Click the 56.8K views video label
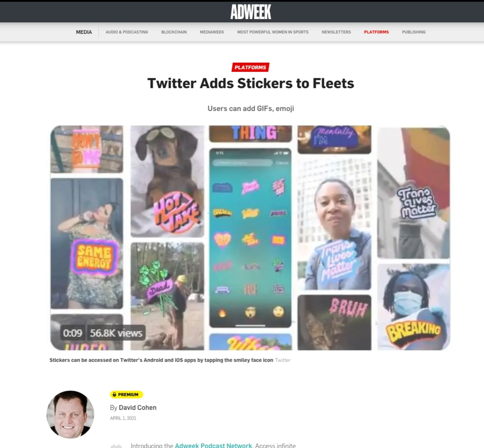Image resolution: width=484 pixels, height=448 pixels. 116,333
